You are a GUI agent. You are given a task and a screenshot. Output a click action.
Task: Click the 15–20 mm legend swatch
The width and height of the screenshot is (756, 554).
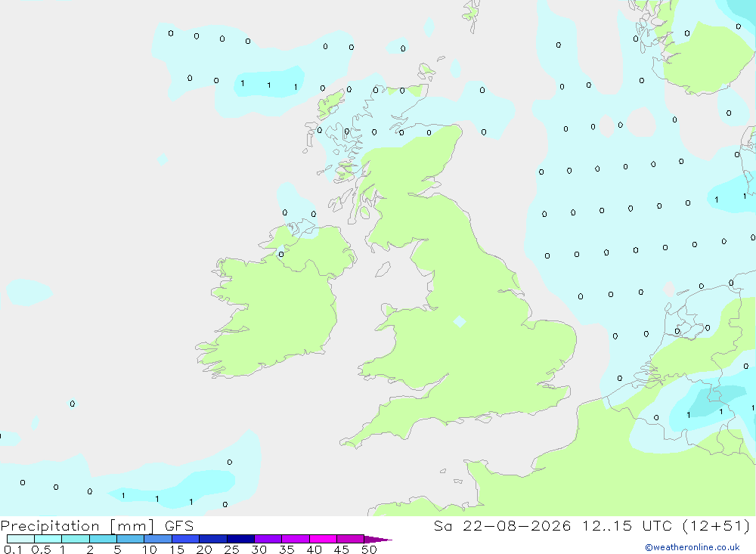click(x=186, y=539)
